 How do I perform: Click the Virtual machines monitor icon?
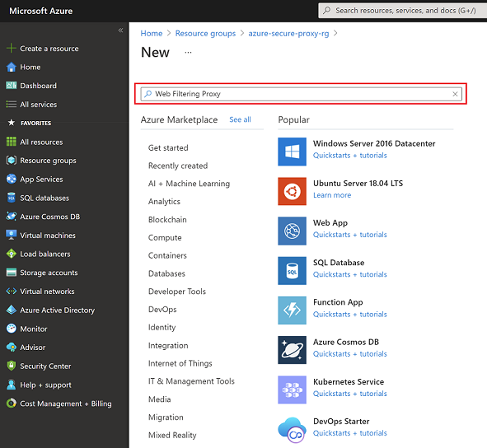click(x=12, y=235)
